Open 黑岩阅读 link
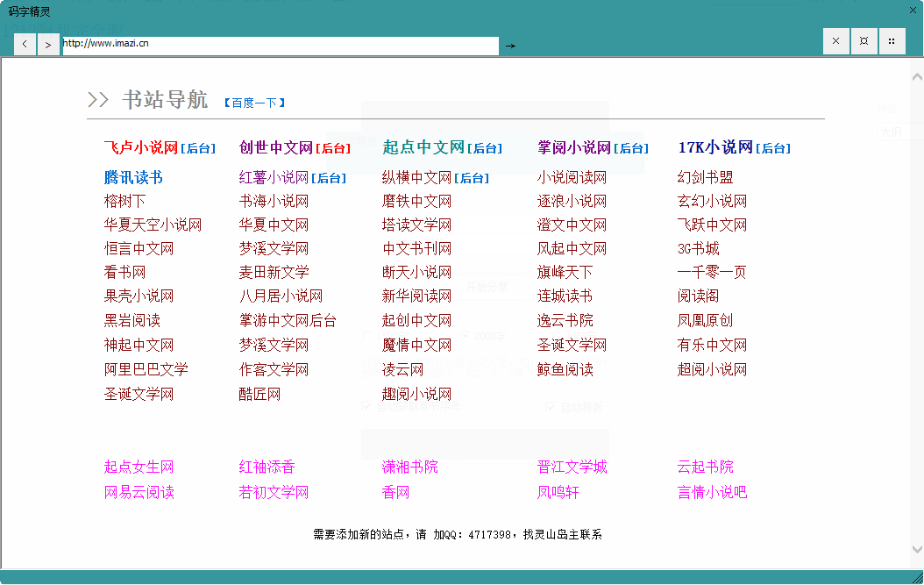Viewport: 924px width, 585px height. click(132, 321)
